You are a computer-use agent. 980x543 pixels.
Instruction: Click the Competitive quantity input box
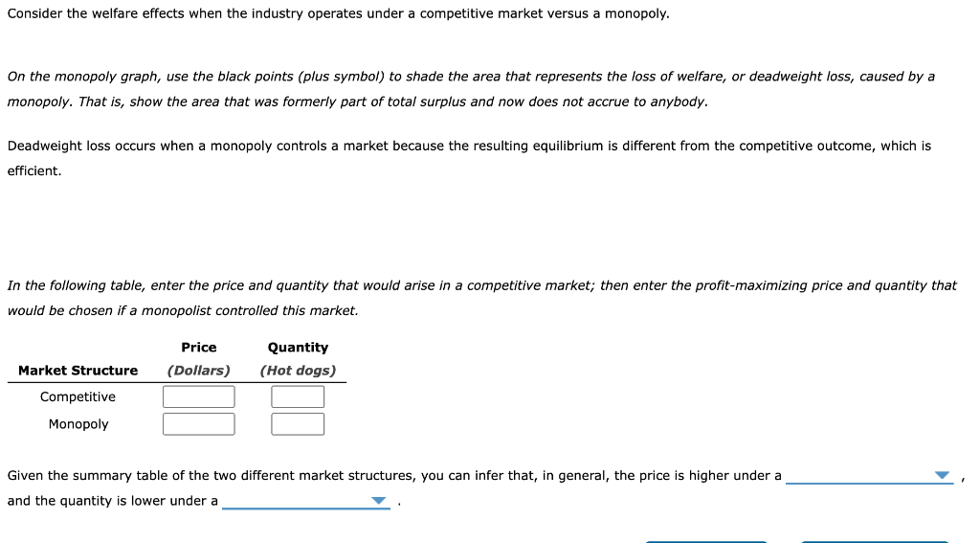pyautogui.click(x=298, y=396)
